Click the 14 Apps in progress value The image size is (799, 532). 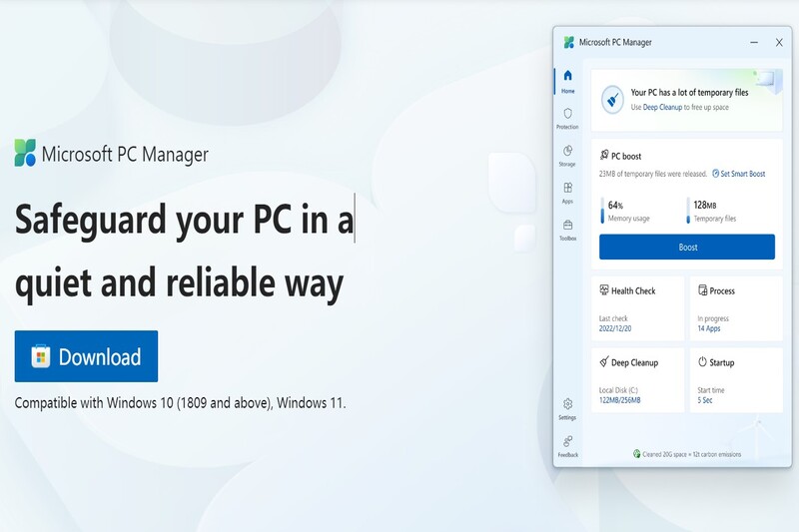tap(709, 328)
